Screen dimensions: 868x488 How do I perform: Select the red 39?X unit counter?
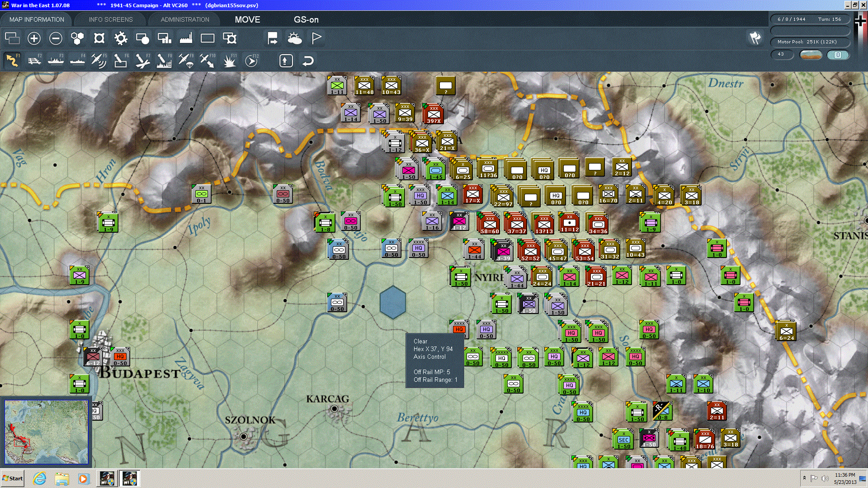click(x=433, y=114)
